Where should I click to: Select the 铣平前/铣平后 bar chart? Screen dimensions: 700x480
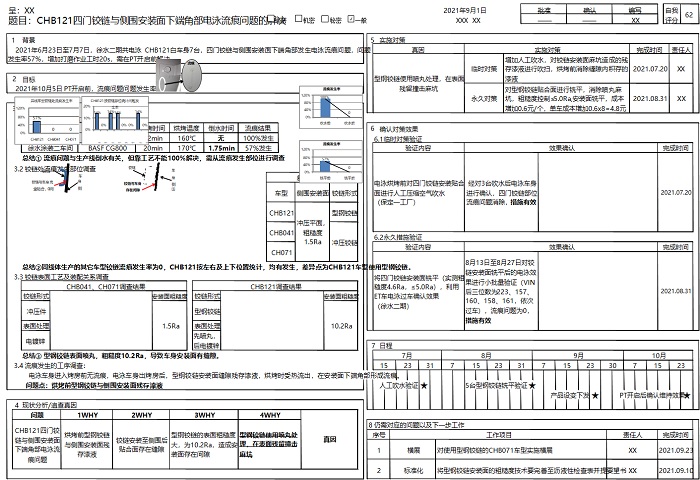pos(331,161)
